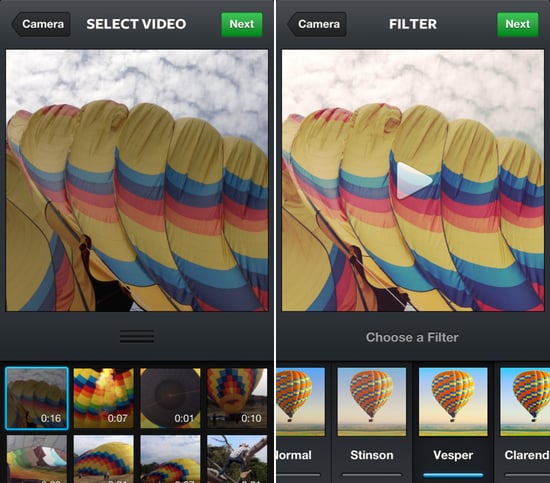Tap the Next button on the Filter screen
This screenshot has height=483, width=550.
(518, 25)
